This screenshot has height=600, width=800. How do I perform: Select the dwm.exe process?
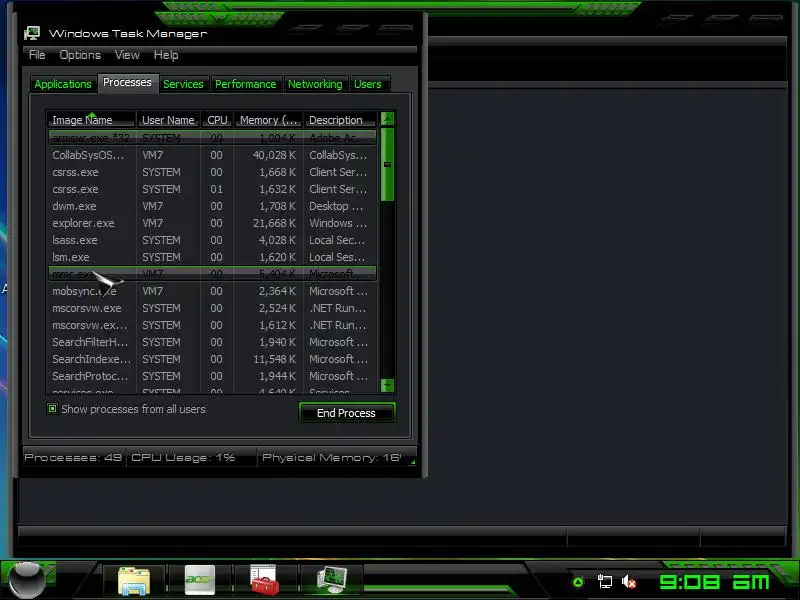point(212,206)
